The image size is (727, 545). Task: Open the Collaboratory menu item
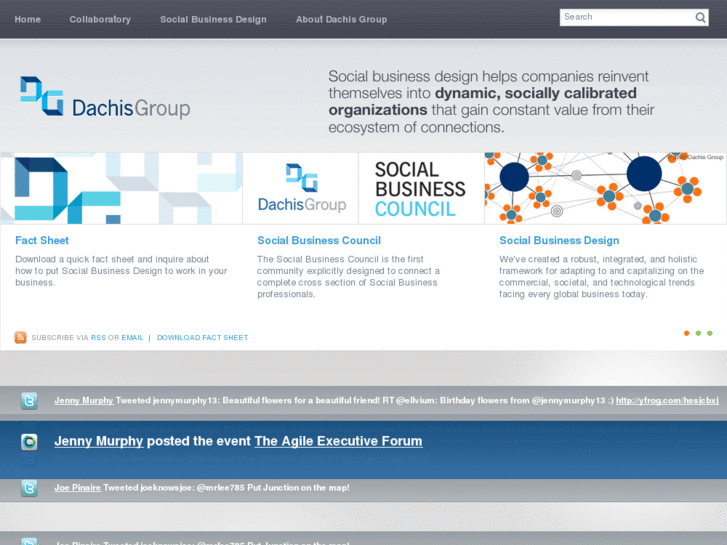[x=100, y=19]
